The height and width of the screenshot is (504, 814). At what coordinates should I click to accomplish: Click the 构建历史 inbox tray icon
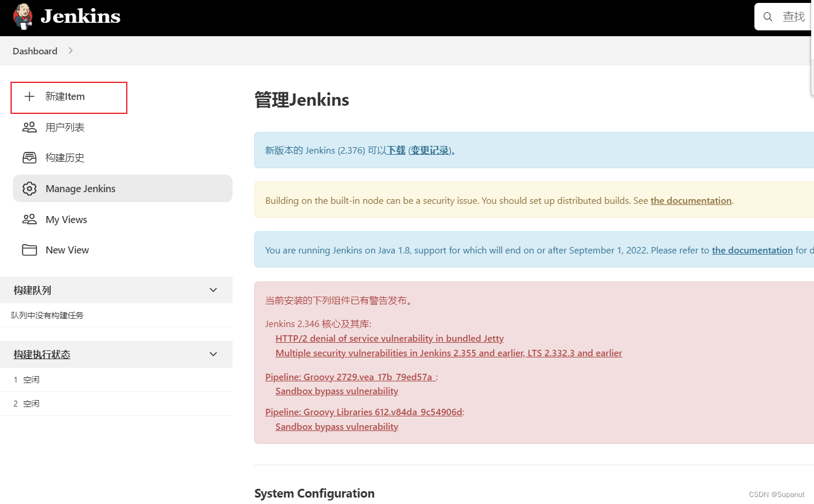click(x=29, y=158)
